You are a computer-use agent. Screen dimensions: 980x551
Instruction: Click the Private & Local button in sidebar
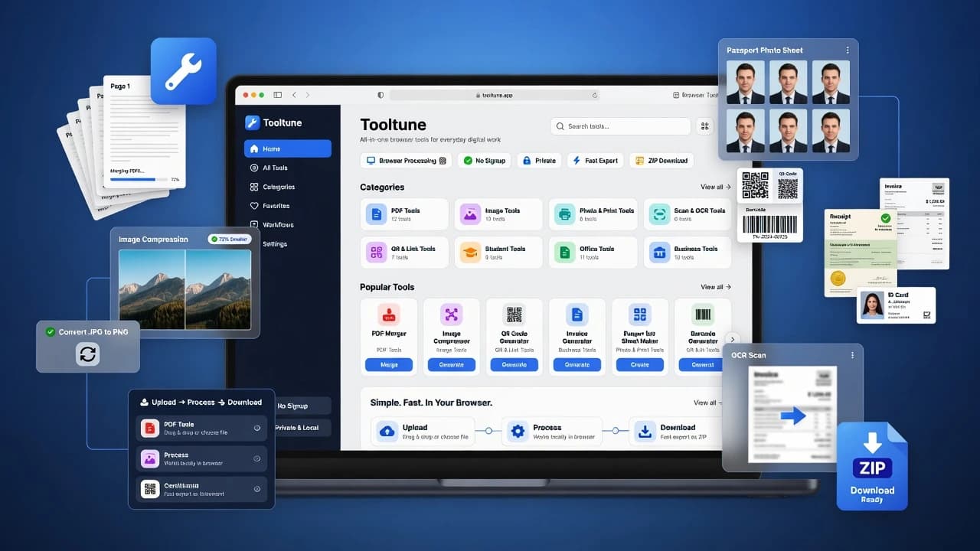pos(304,428)
